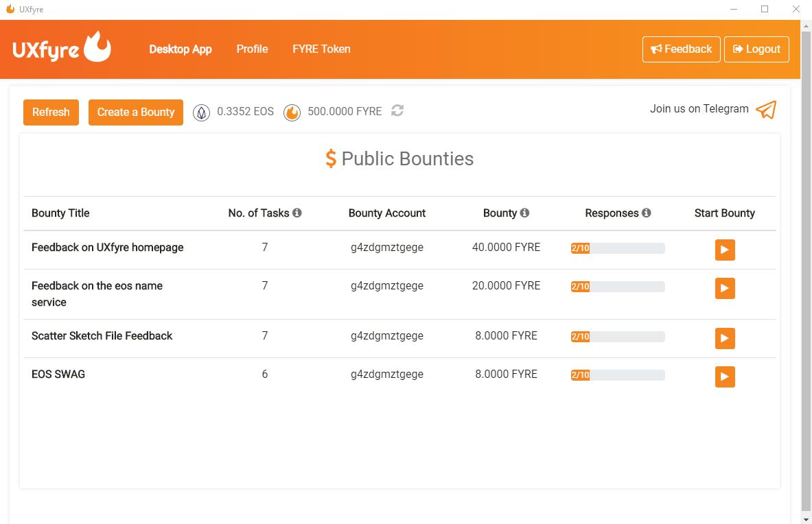Click task count 6 in EOS SWAG row
812x524 pixels.
click(x=265, y=374)
